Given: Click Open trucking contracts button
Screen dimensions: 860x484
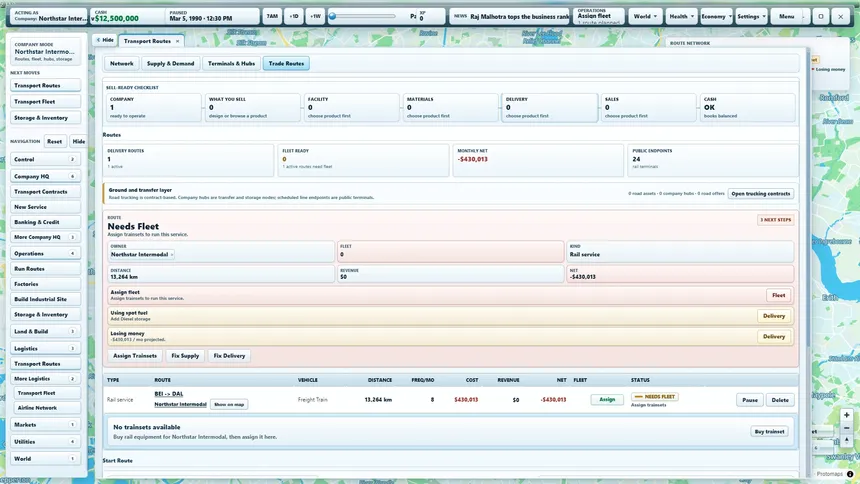Looking at the screenshot, I should point(761,194).
